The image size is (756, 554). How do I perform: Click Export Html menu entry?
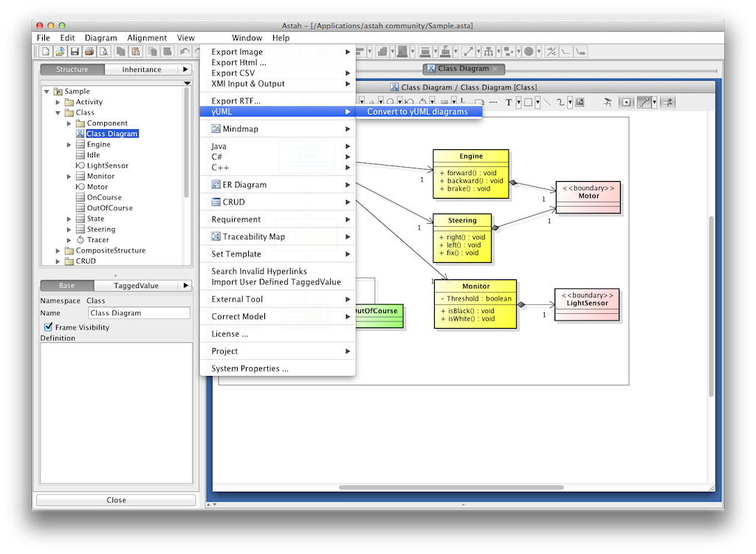278,62
